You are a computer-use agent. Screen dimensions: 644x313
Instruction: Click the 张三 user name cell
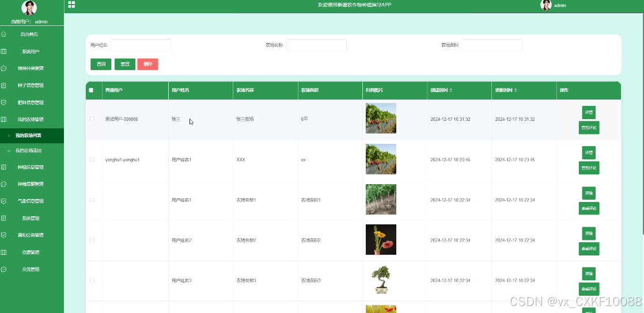pos(176,119)
